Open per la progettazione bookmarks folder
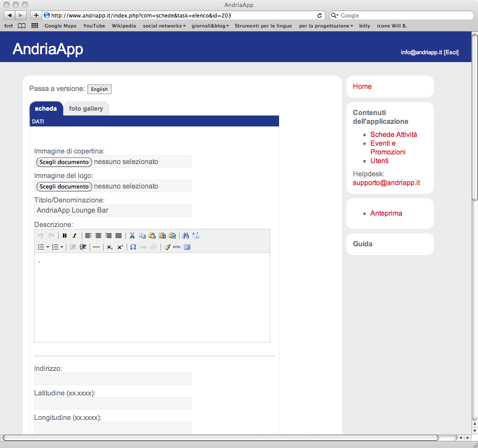This screenshot has width=478, height=448. click(326, 26)
